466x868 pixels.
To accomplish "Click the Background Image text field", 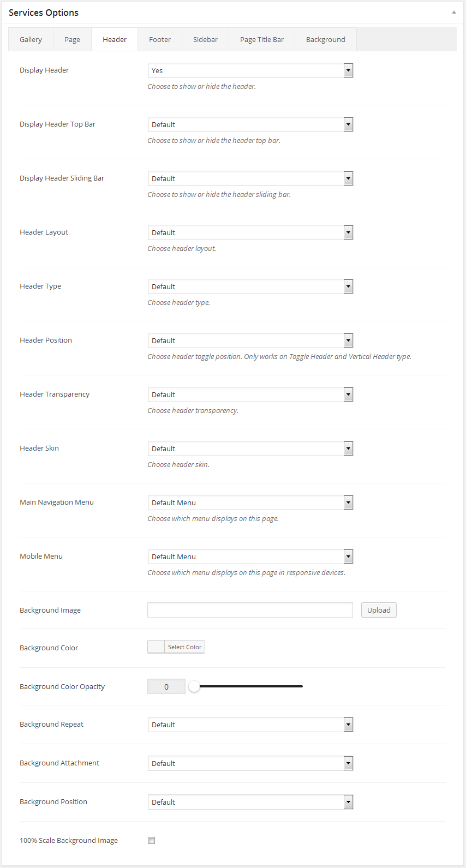I will 250,610.
